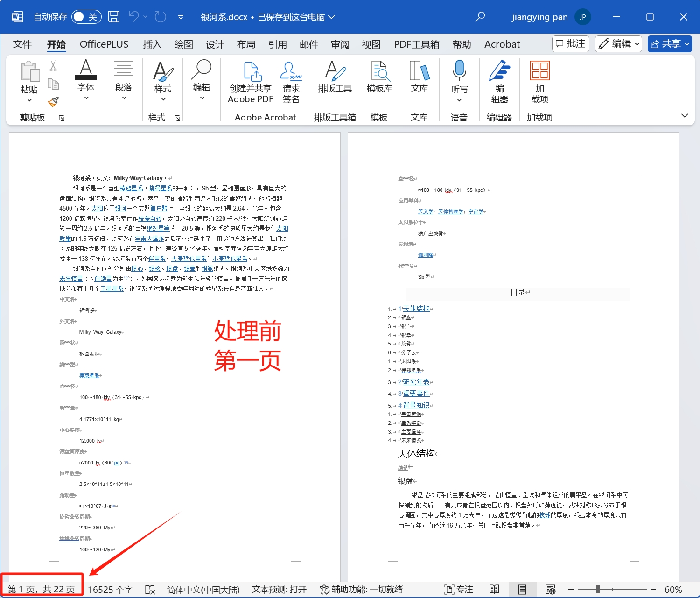Screen dimensions: 700x598
Task: Enable 专注 mode in the status bar
Action: (459, 589)
